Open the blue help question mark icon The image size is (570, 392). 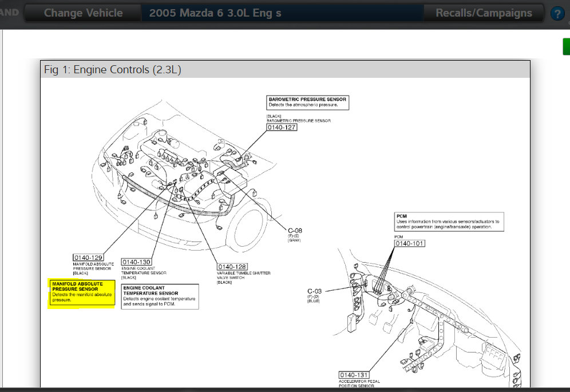pos(557,14)
